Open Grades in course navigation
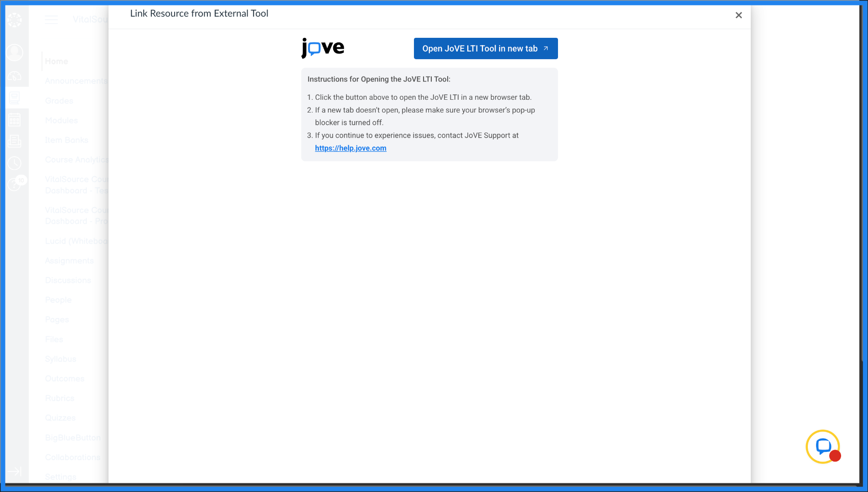The width and height of the screenshot is (868, 492). (x=59, y=101)
